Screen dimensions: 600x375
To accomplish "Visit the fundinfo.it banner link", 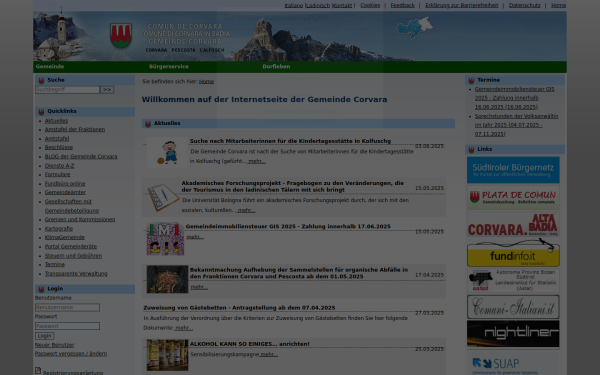I will pyautogui.click(x=513, y=253).
